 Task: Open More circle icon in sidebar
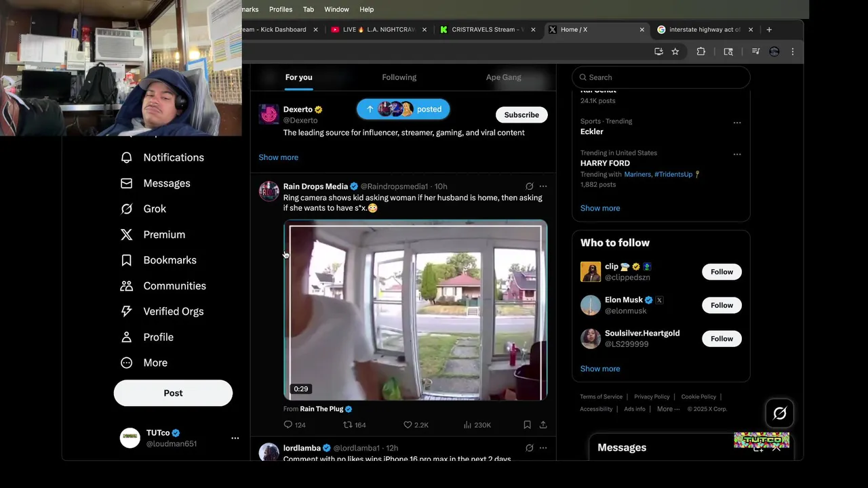click(126, 363)
